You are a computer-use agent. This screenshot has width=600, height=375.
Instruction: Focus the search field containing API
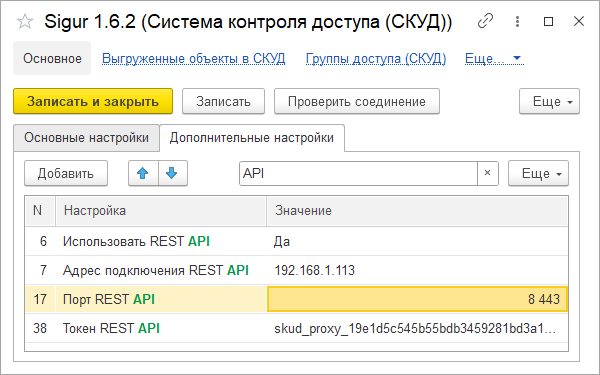(358, 173)
